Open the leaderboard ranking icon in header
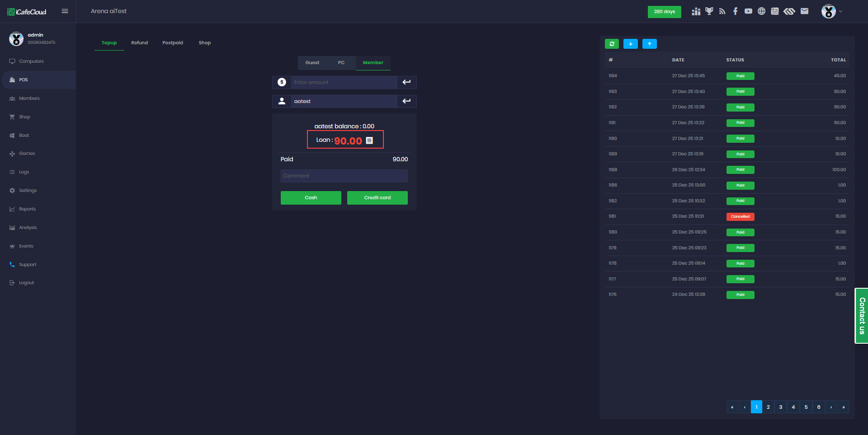868x435 pixels. pyautogui.click(x=696, y=11)
